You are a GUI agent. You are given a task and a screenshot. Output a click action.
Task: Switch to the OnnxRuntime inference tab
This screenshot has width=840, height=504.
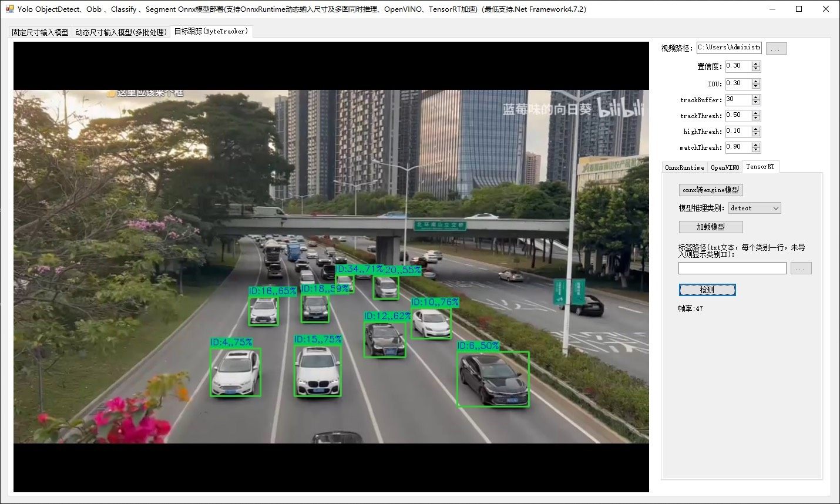(x=684, y=167)
